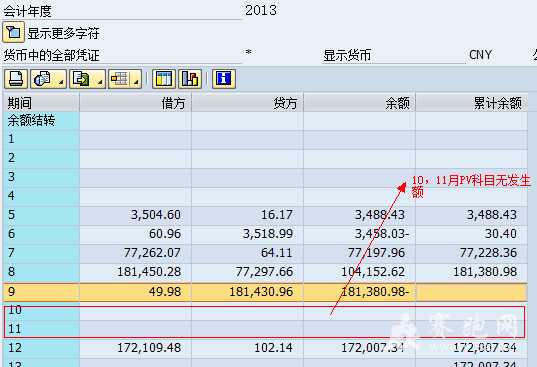Select period 11 row label

point(41,329)
